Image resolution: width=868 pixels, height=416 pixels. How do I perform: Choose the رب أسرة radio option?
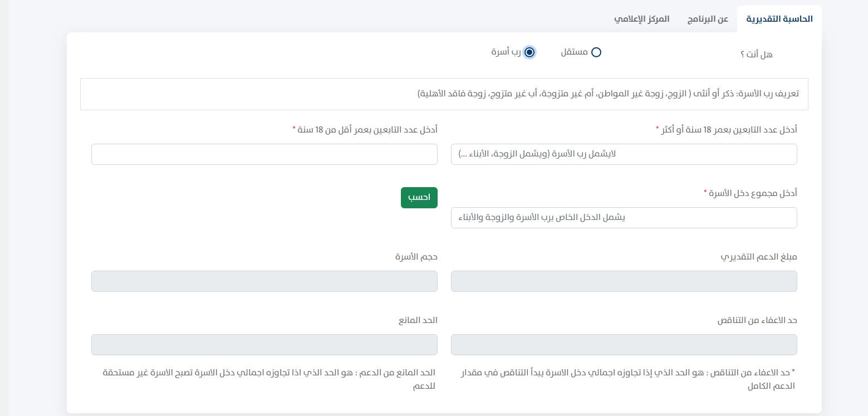pyautogui.click(x=530, y=52)
